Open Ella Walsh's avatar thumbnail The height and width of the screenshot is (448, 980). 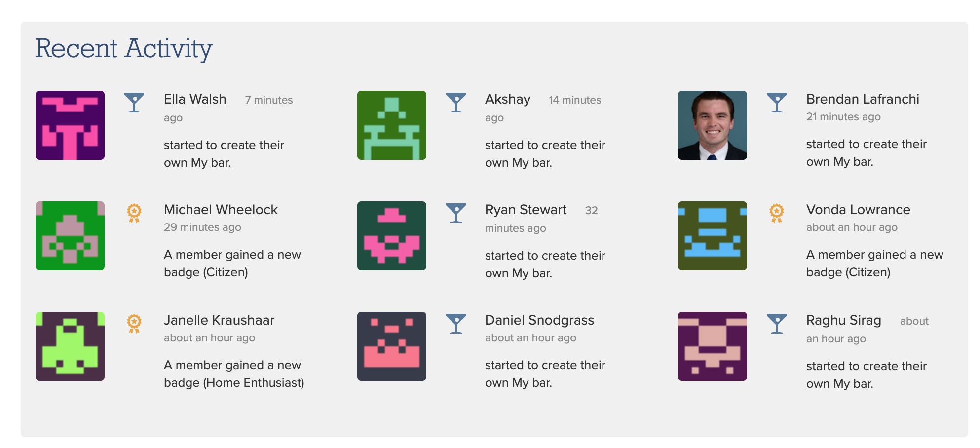70,125
